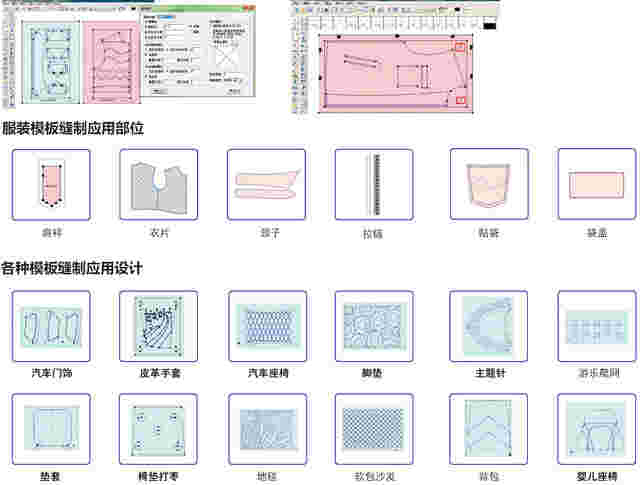Open the 垫套 square cushion thumbnail
Viewport: 642px width, 485px height.
tap(51, 429)
